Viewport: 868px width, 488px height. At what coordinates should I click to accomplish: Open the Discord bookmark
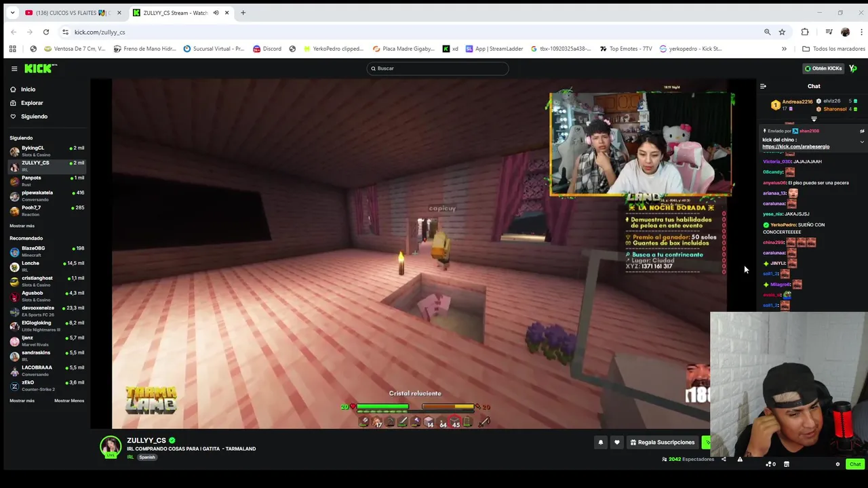267,49
